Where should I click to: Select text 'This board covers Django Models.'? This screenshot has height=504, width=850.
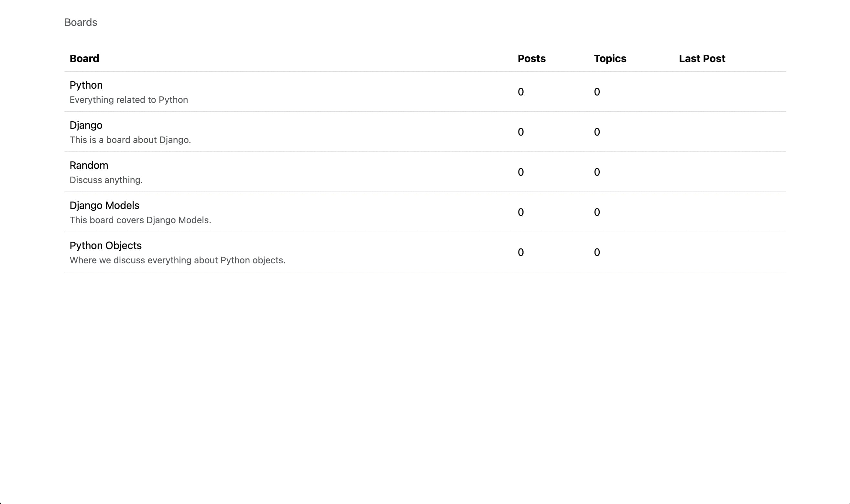tap(140, 220)
